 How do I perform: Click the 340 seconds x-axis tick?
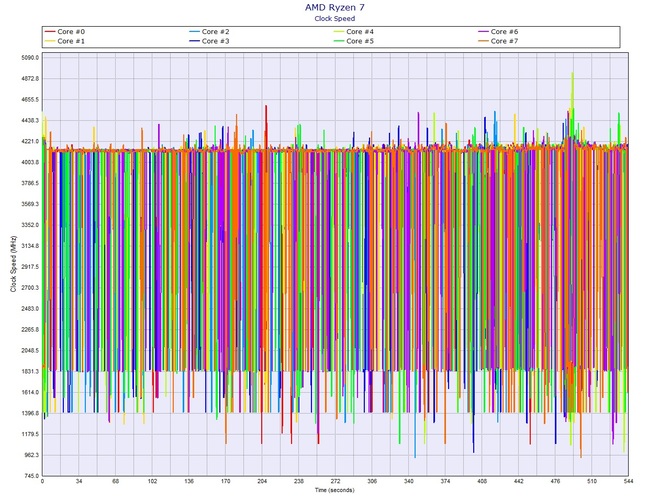pyautogui.click(x=408, y=481)
